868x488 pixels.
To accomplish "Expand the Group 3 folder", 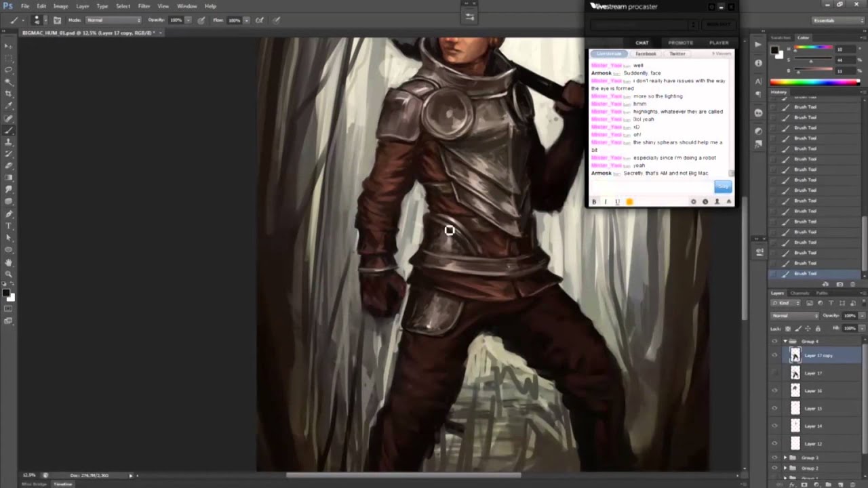I will (x=785, y=457).
